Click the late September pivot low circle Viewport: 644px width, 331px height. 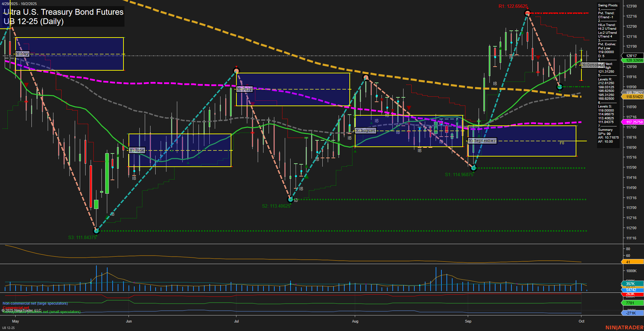tap(559, 87)
